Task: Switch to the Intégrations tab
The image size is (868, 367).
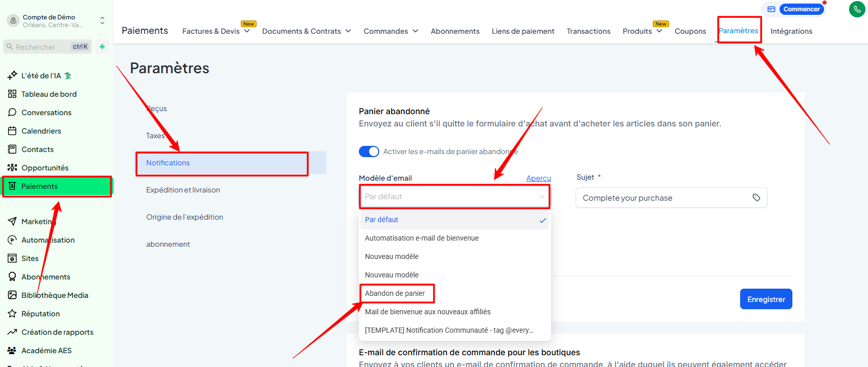Action: (x=791, y=31)
